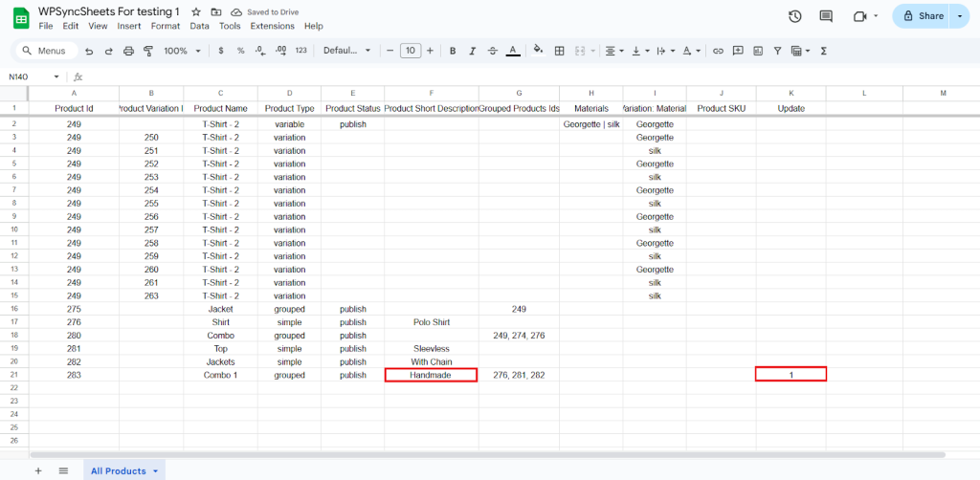Open the Default font dropdown
Screen dimensions: 980x480
click(x=346, y=51)
